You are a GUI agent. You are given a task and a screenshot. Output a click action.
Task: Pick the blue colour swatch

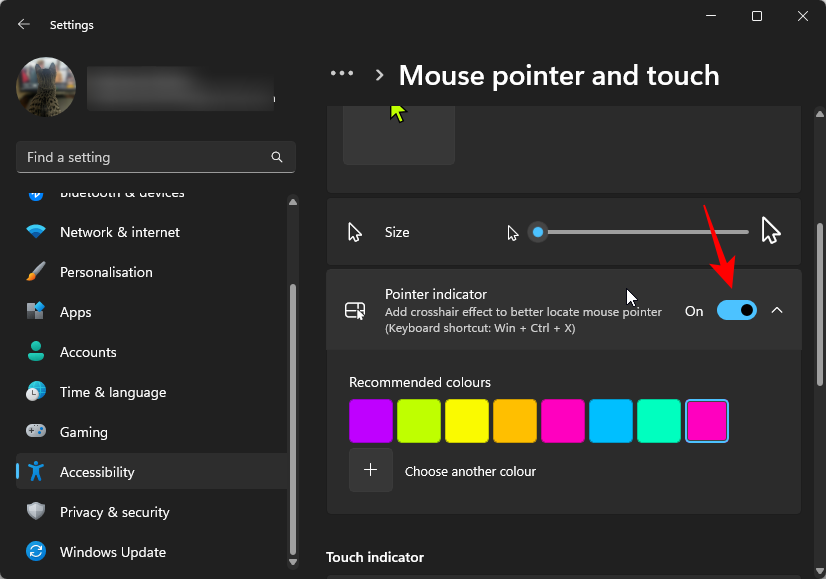[611, 421]
